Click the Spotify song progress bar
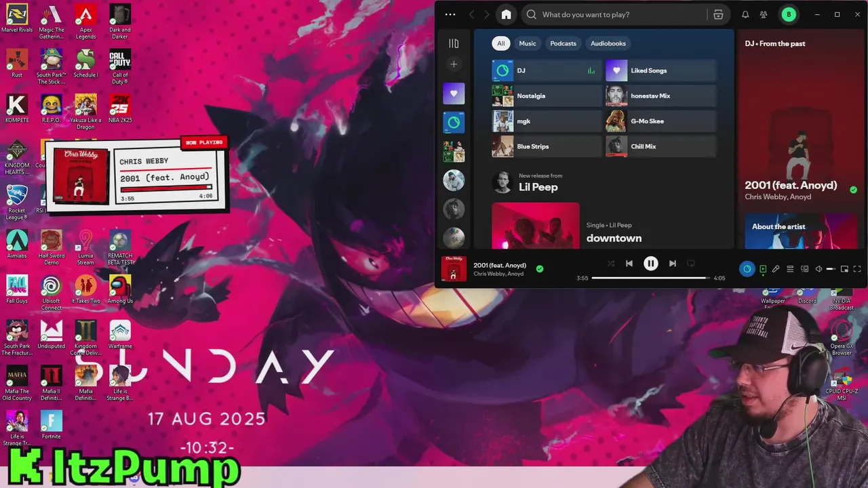Viewport: 868px width, 488px height. click(650, 278)
